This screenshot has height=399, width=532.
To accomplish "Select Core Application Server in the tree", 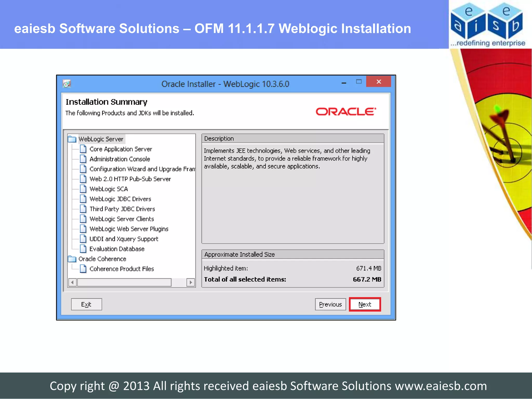I will [121, 149].
